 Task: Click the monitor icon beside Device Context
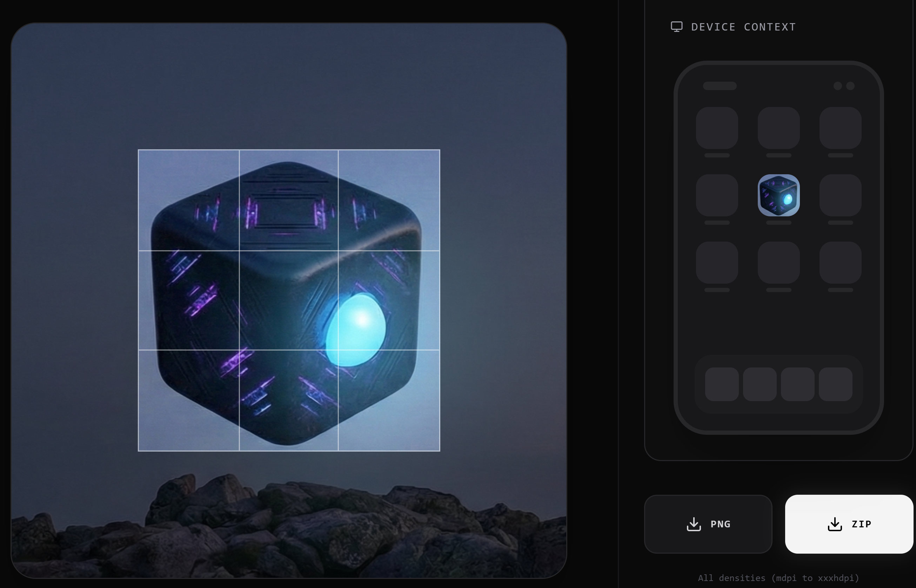676,27
